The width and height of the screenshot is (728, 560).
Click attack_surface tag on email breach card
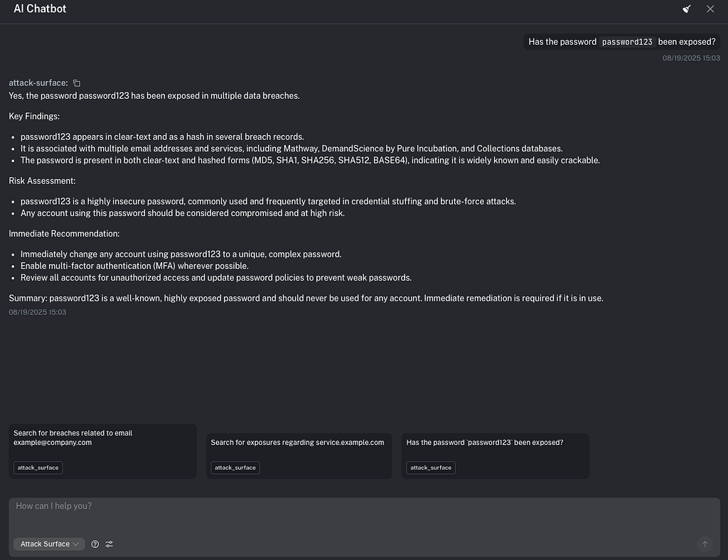(x=38, y=468)
